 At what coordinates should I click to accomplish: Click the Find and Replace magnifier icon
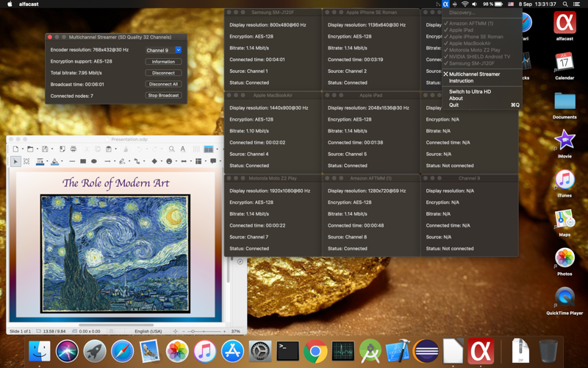click(171, 149)
